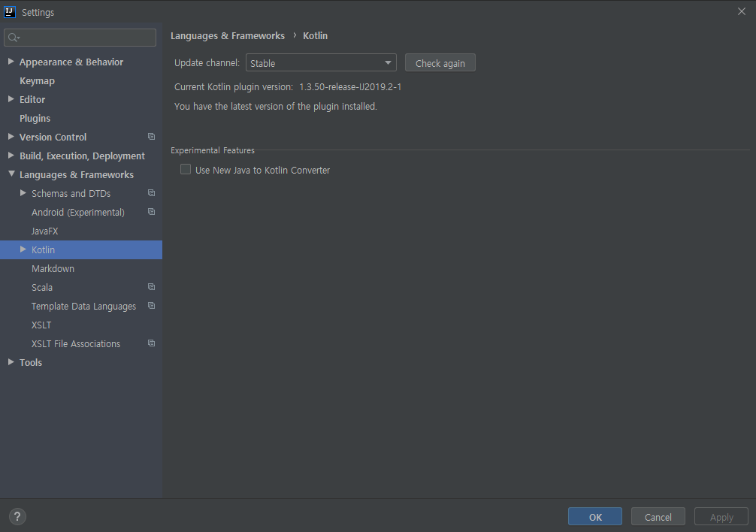Click Languages & Frameworks in the breadcrumb
This screenshot has height=532, width=756.
click(228, 35)
